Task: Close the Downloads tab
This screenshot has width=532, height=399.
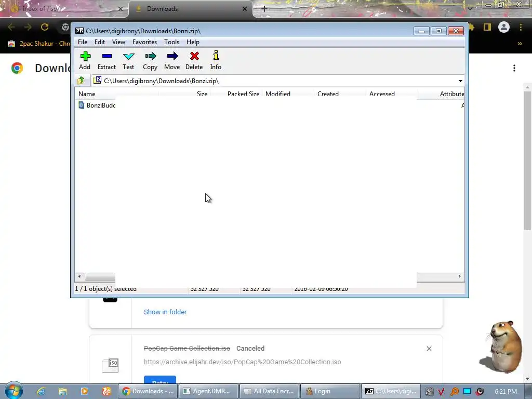Action: point(245,9)
